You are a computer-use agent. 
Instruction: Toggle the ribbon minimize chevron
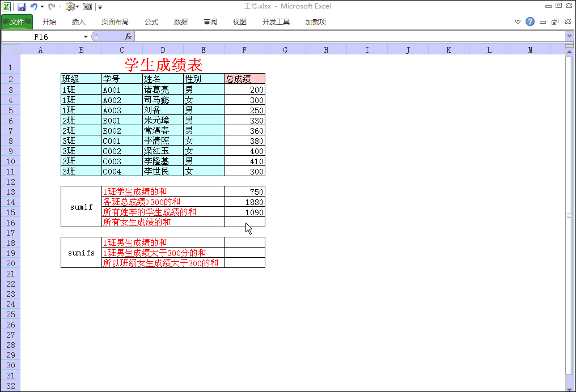[x=518, y=22]
